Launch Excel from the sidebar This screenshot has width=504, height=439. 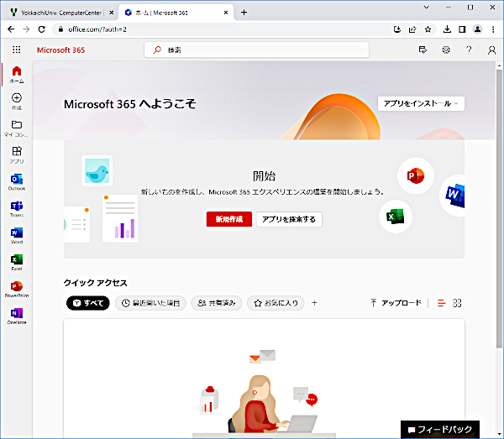click(x=17, y=263)
